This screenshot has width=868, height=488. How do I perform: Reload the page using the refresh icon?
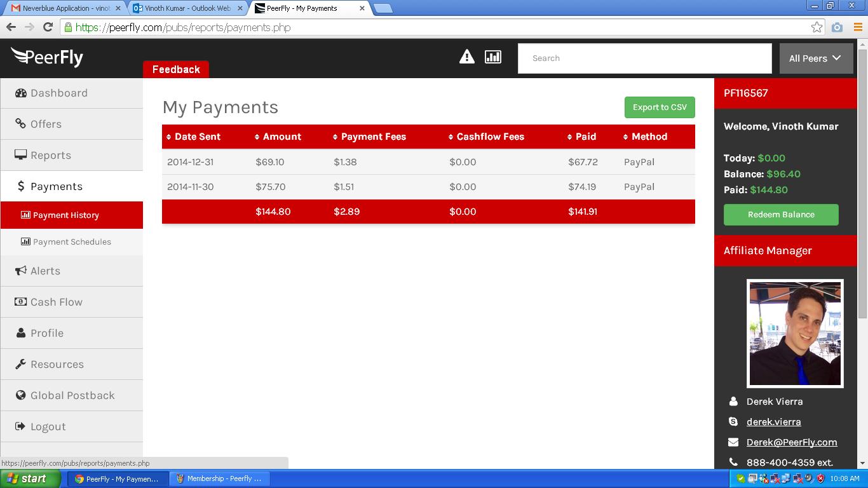point(48,27)
